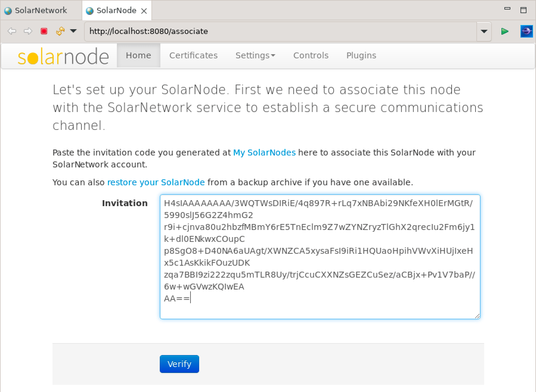Click the browser logo icon in the top-right corner
This screenshot has height=392, width=536.
coord(526,31)
